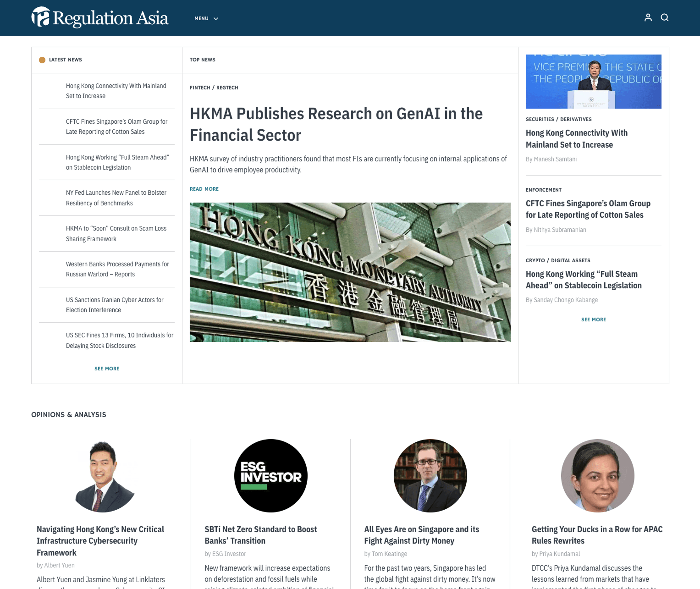Click Read More on the HKMA article

(204, 189)
